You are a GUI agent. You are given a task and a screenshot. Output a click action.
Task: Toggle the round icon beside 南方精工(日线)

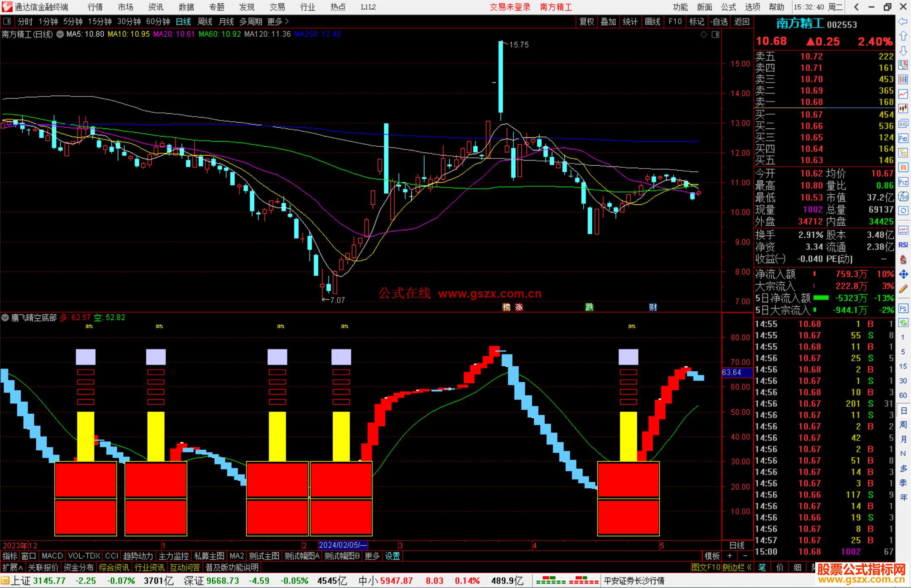click(x=60, y=34)
